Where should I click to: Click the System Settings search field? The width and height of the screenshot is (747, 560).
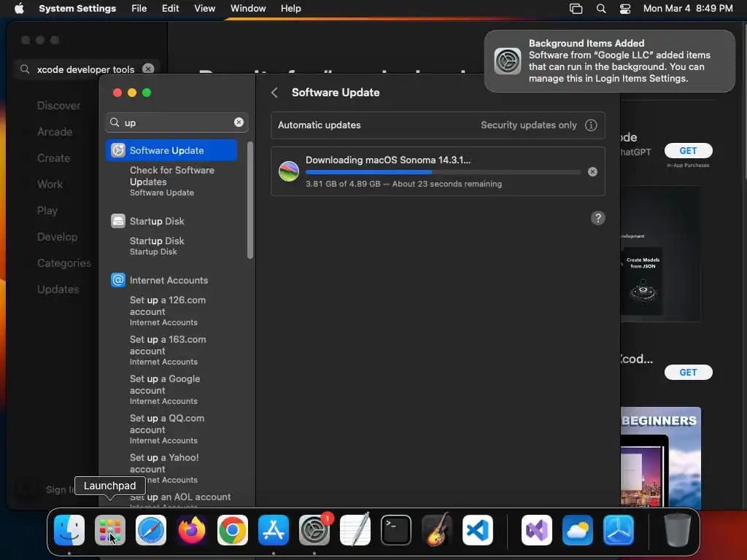[177, 122]
